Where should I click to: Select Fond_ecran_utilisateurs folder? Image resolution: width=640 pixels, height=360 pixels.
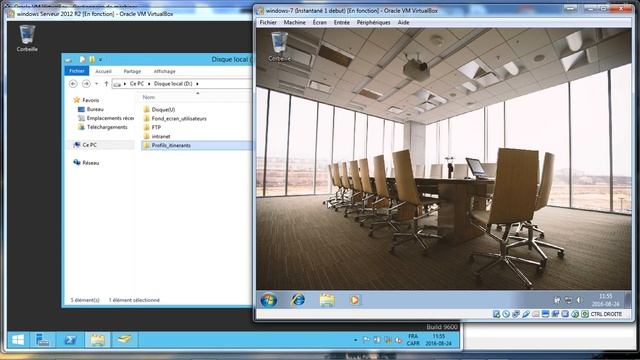click(179, 118)
